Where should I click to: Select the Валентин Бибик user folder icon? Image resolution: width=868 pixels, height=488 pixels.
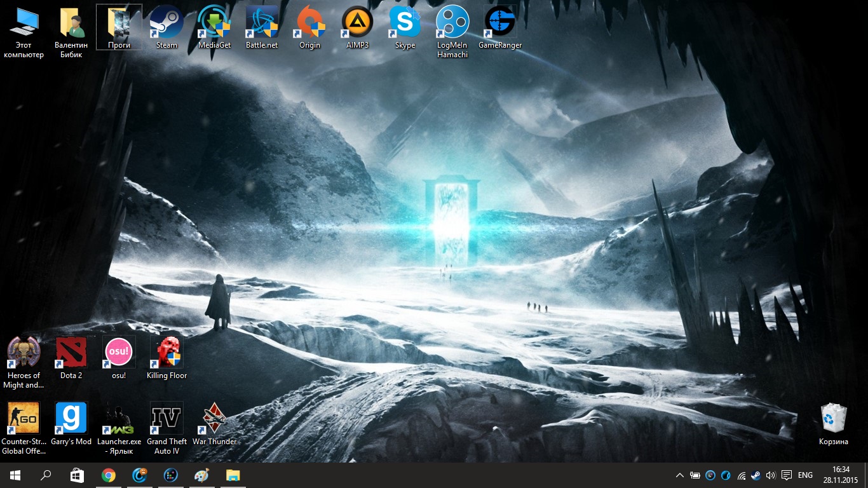pyautogui.click(x=71, y=32)
